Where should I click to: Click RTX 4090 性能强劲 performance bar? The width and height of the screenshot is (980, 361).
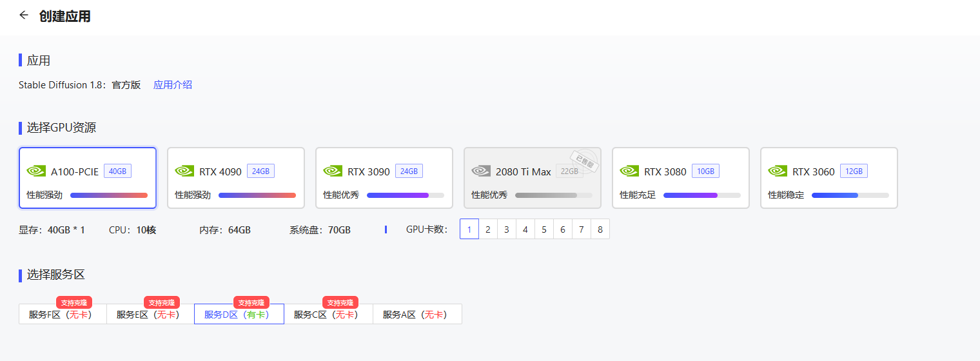(x=257, y=195)
